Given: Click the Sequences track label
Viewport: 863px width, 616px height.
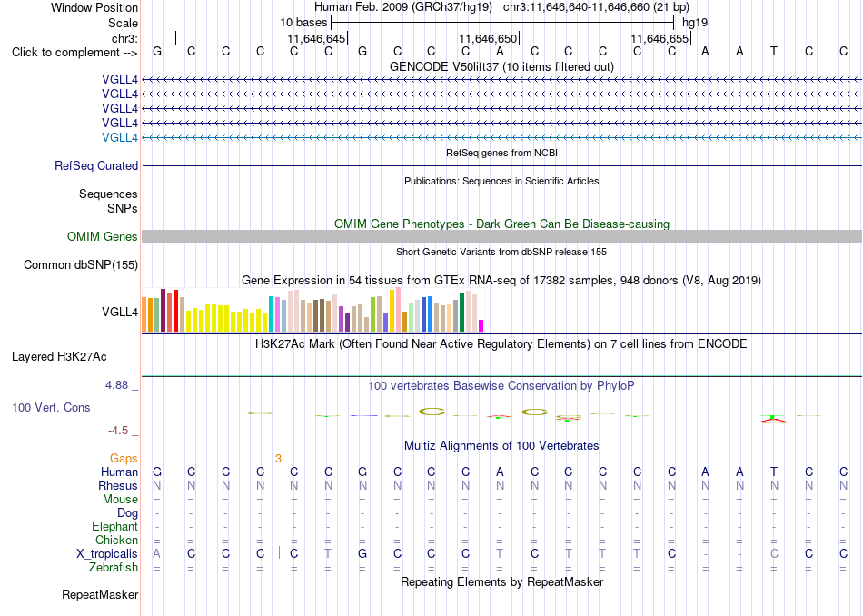Looking at the screenshot, I should [x=108, y=194].
